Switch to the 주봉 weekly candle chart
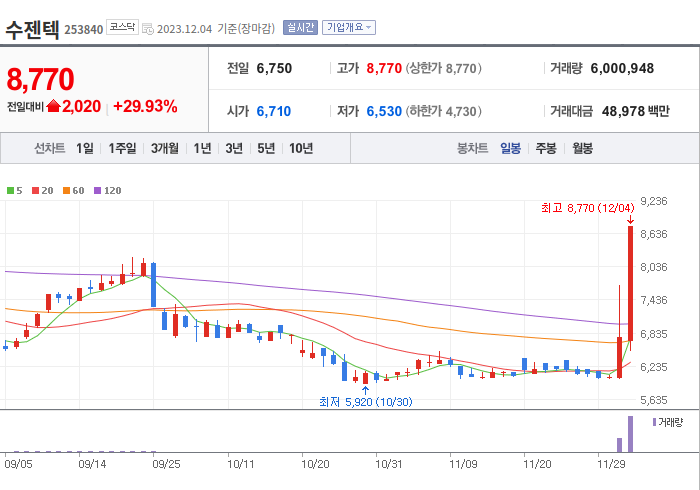 pyautogui.click(x=546, y=148)
